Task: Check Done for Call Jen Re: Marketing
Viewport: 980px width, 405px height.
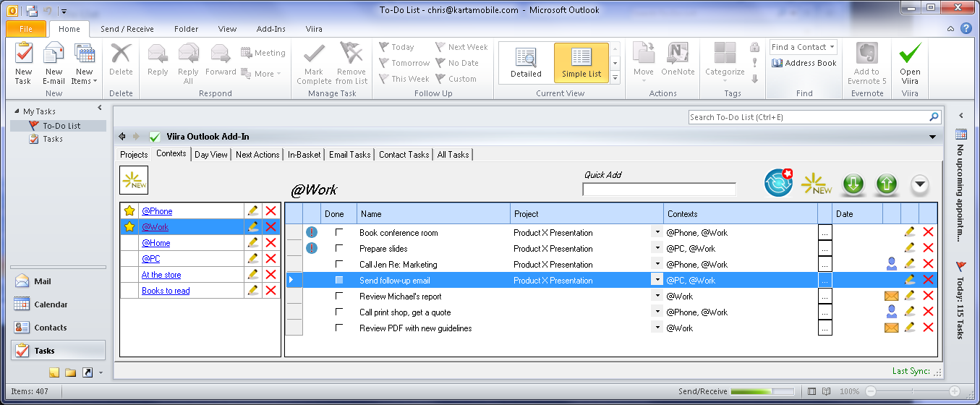Action: [x=339, y=264]
